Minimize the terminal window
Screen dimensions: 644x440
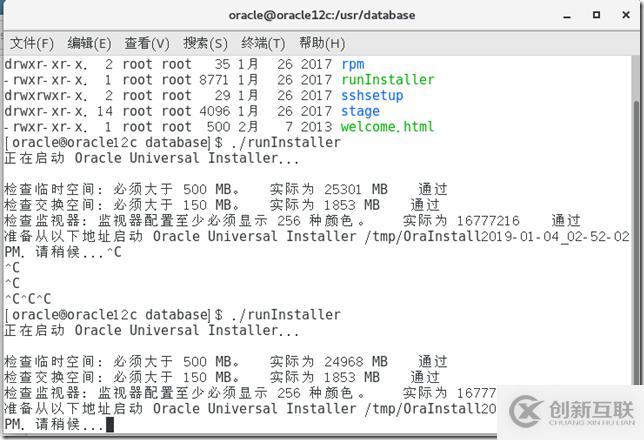[x=567, y=16]
